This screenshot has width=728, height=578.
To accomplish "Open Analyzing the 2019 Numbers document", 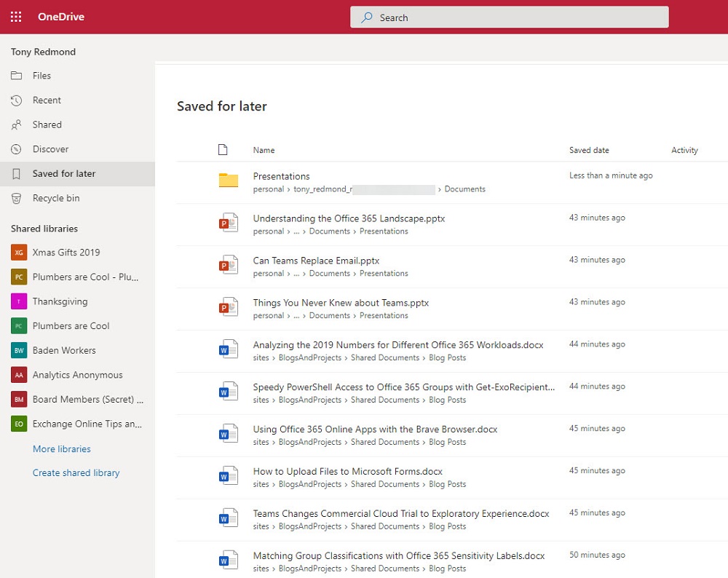I will click(x=398, y=345).
